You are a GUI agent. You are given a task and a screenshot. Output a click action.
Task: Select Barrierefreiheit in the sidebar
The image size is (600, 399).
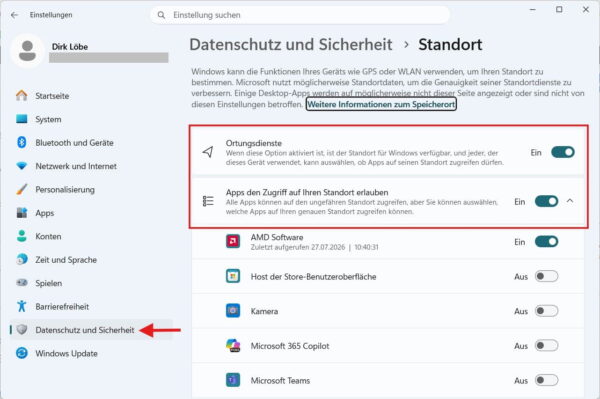[x=91, y=306]
